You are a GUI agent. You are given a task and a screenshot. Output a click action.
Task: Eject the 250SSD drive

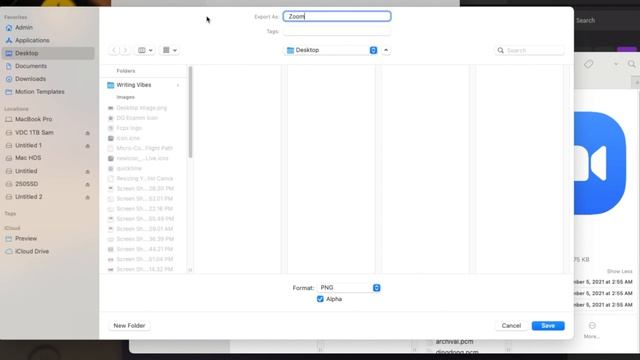pyautogui.click(x=87, y=184)
